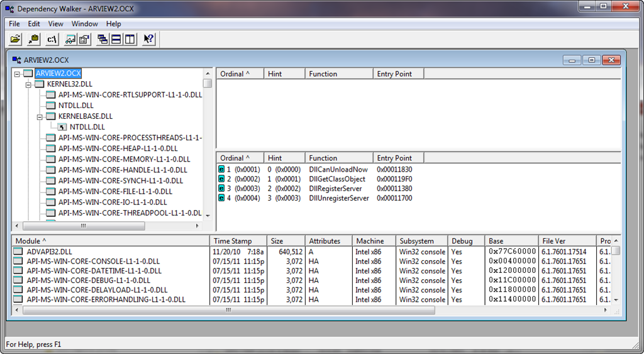Select the DllRegisterServer function name
This screenshot has height=354, width=644.
click(x=336, y=189)
